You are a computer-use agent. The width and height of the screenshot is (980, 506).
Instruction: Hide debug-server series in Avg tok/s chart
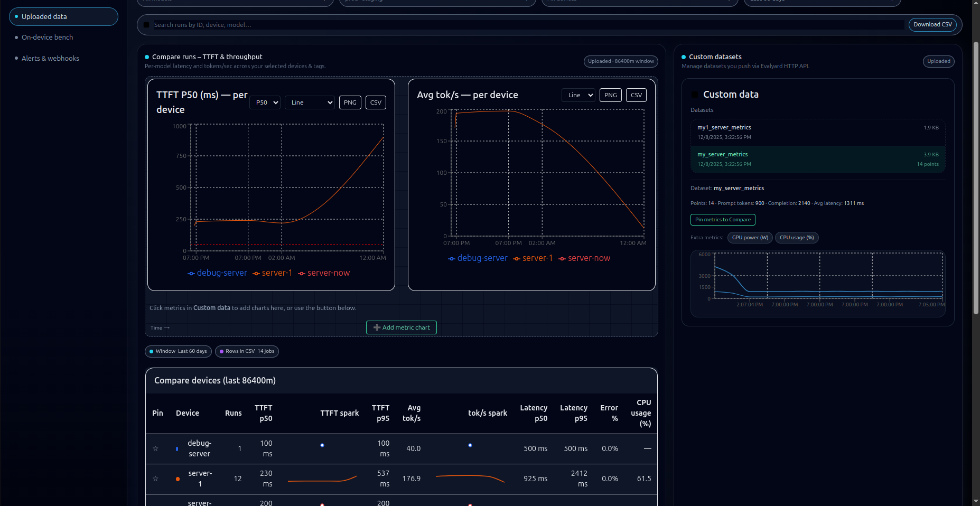click(478, 258)
